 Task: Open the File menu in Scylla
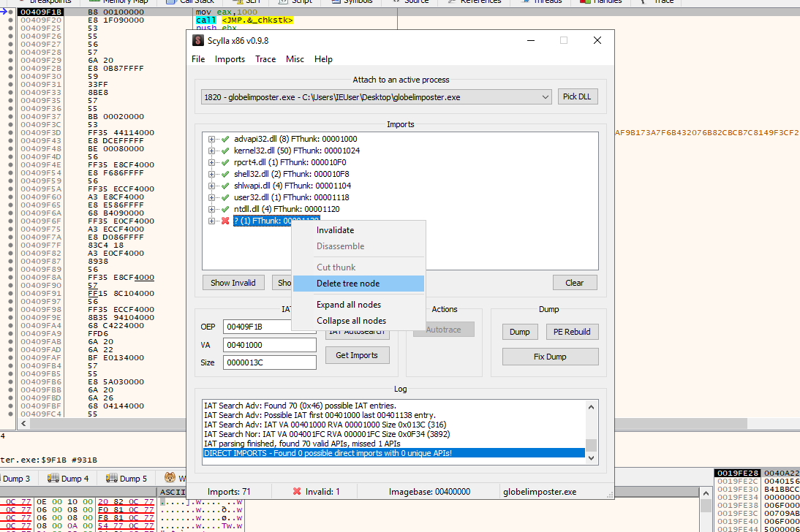(198, 59)
